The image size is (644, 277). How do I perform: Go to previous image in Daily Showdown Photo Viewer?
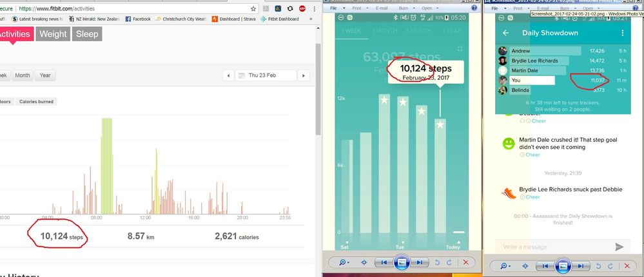pos(545,265)
